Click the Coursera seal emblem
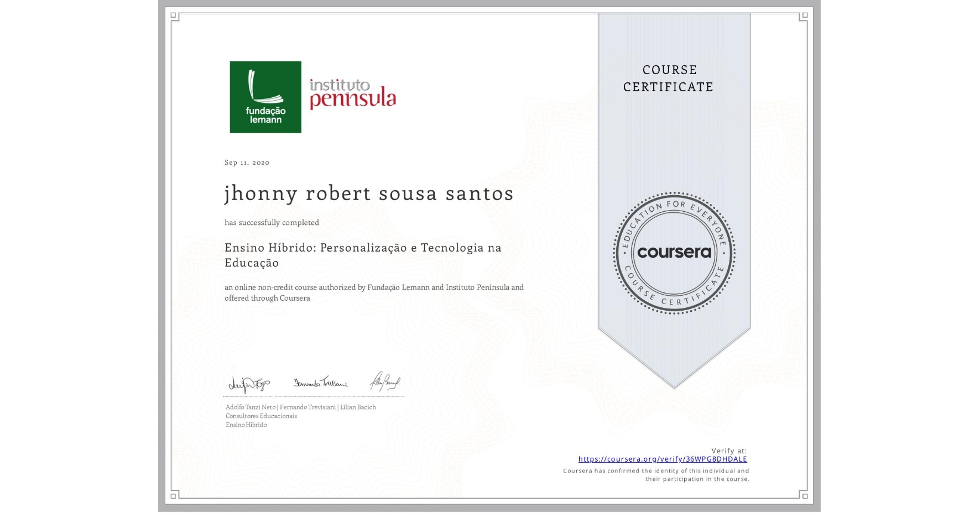Screen dimensions: 980x513 [x=674, y=253]
